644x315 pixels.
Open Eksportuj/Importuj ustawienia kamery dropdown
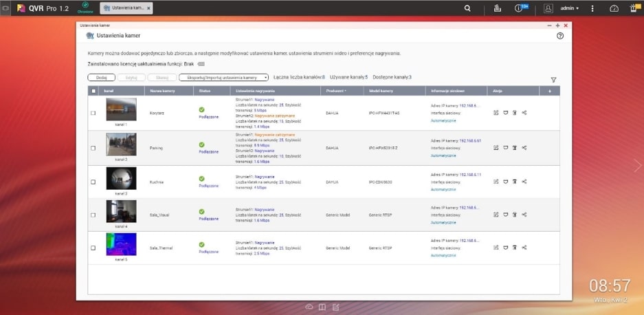[x=224, y=77]
